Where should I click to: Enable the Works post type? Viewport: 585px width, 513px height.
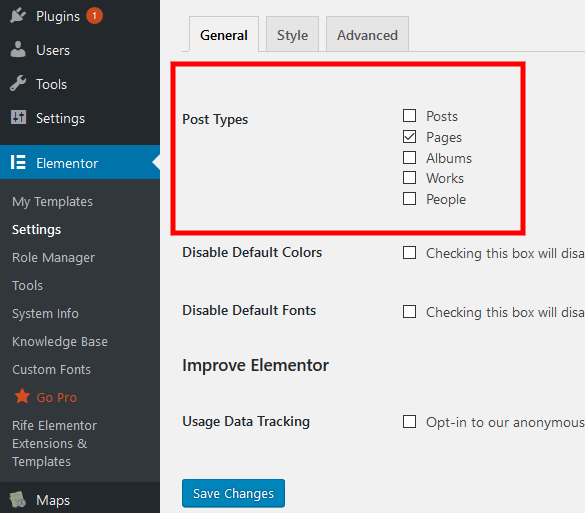(x=409, y=178)
